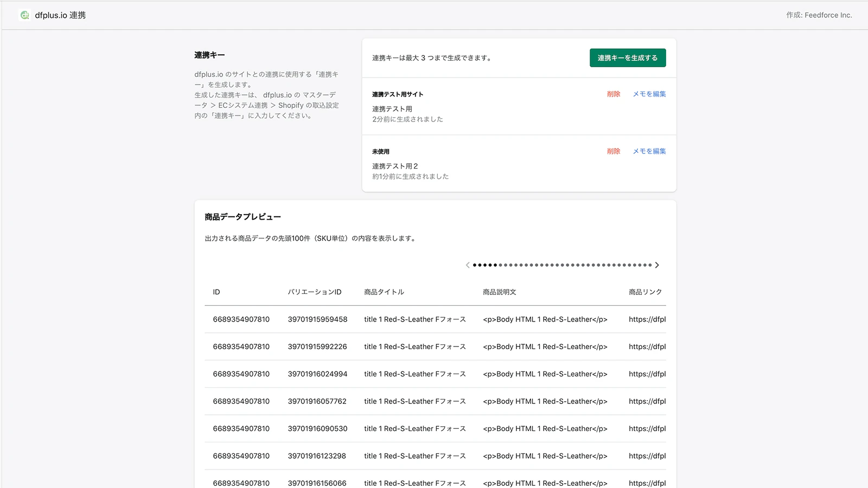Click the 連携テスト用２ memo text
Screen dimensions: 868x488
click(395, 166)
